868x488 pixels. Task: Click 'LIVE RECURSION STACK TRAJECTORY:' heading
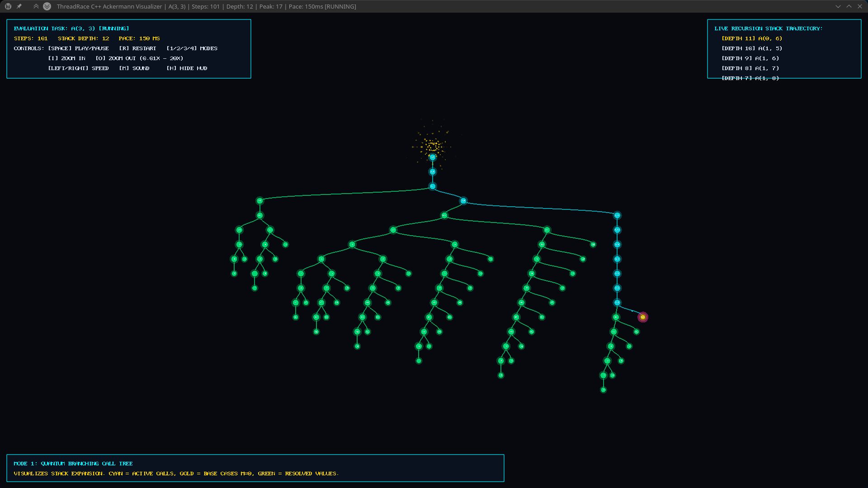pos(769,28)
